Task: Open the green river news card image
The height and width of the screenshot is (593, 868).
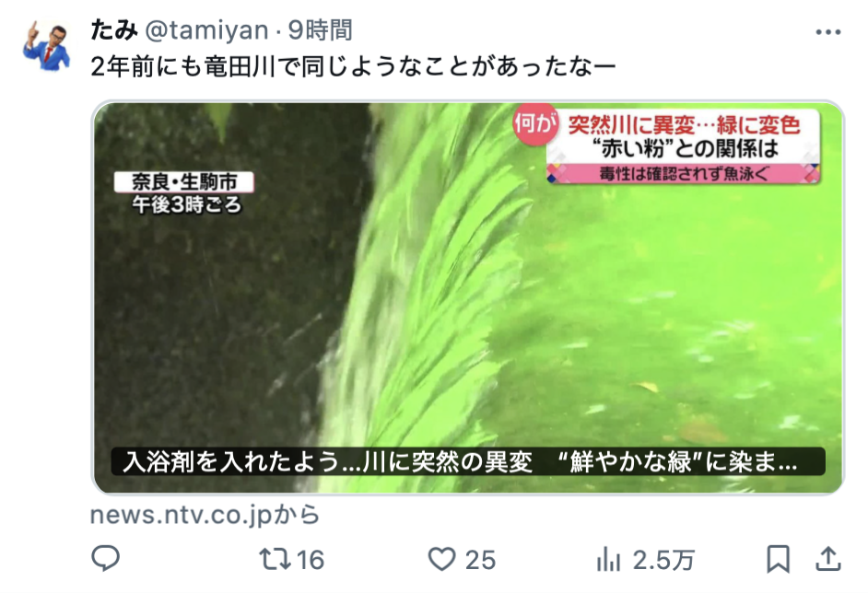Action: (468, 297)
